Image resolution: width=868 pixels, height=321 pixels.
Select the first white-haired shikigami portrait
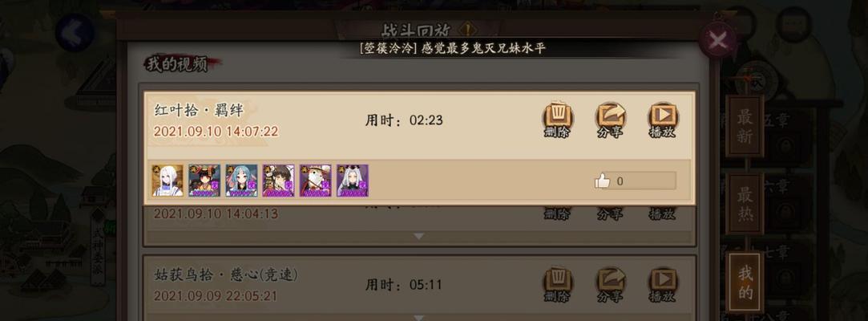tap(168, 181)
